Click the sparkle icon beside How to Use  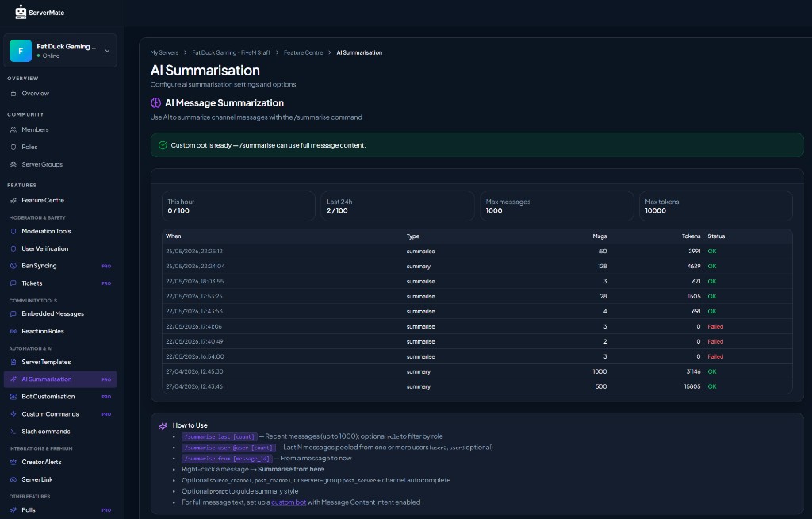pyautogui.click(x=163, y=425)
